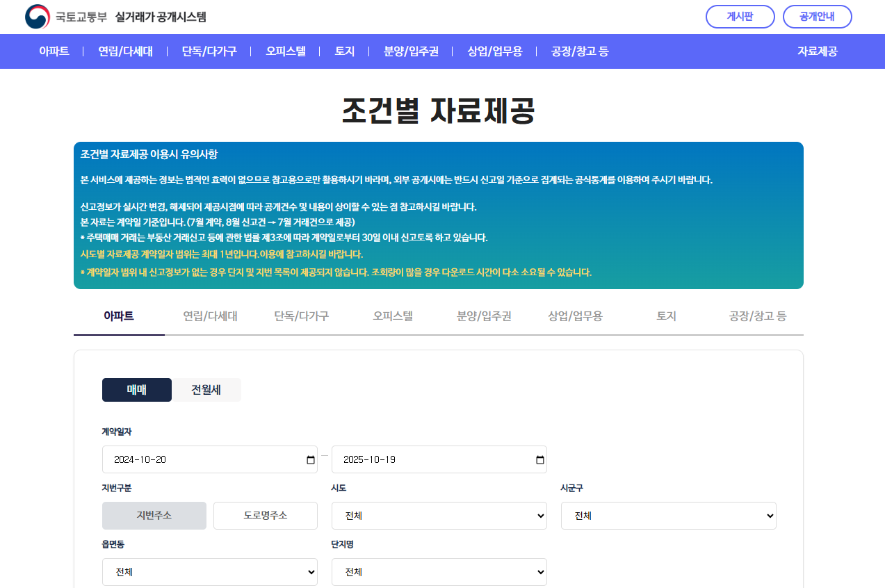This screenshot has width=885, height=588.
Task: Select the 연립/다세대 tab below the notice
Action: pyautogui.click(x=210, y=316)
